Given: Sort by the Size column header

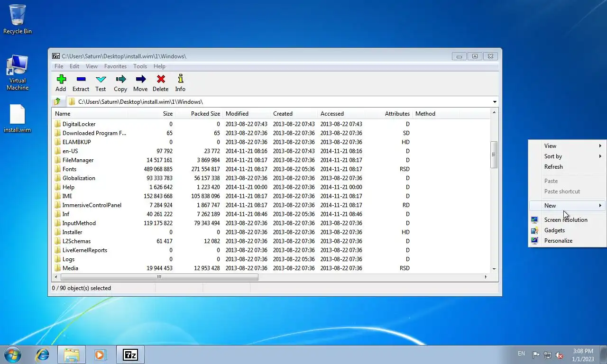Looking at the screenshot, I should [151, 114].
